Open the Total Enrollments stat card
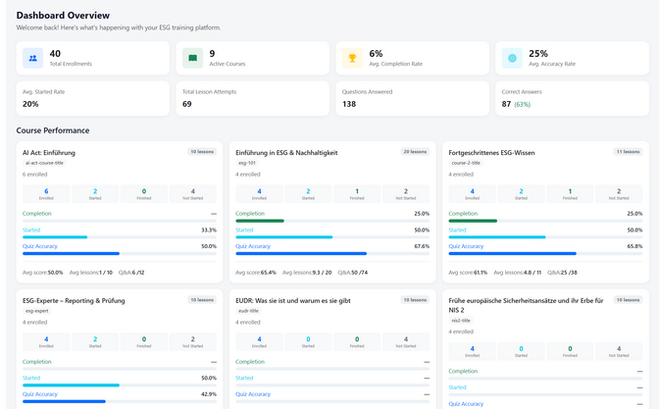660x409 pixels. click(93, 58)
